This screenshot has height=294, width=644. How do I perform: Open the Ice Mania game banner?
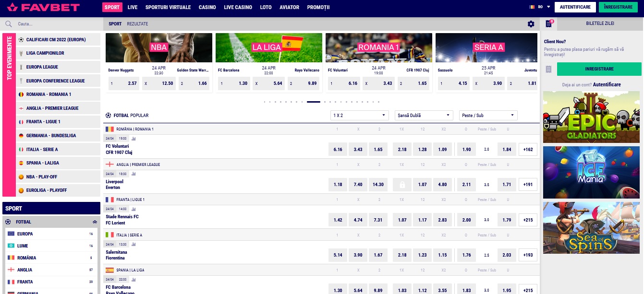coord(592,173)
